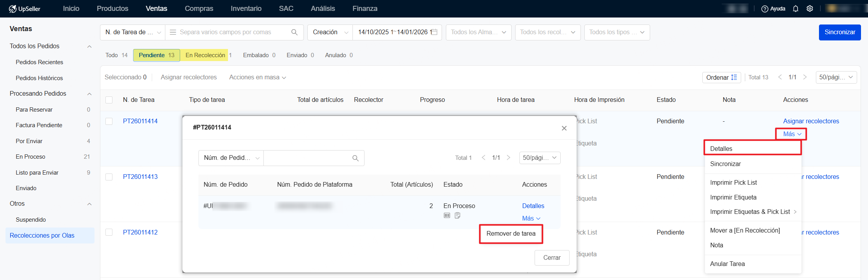Click the blue Sincronizar button

coord(840,32)
